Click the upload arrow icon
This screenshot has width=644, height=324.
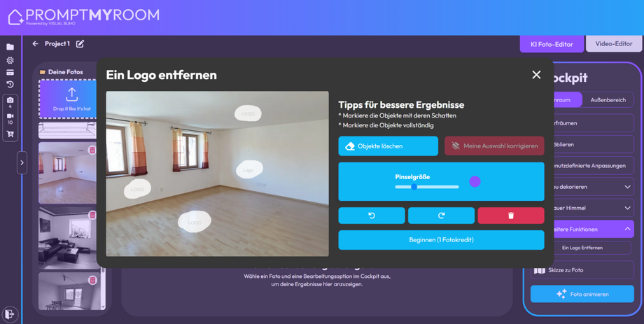tap(72, 94)
